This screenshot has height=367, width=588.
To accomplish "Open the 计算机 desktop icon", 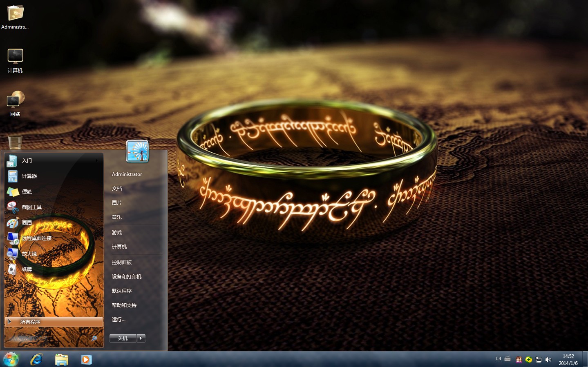I will [x=15, y=60].
